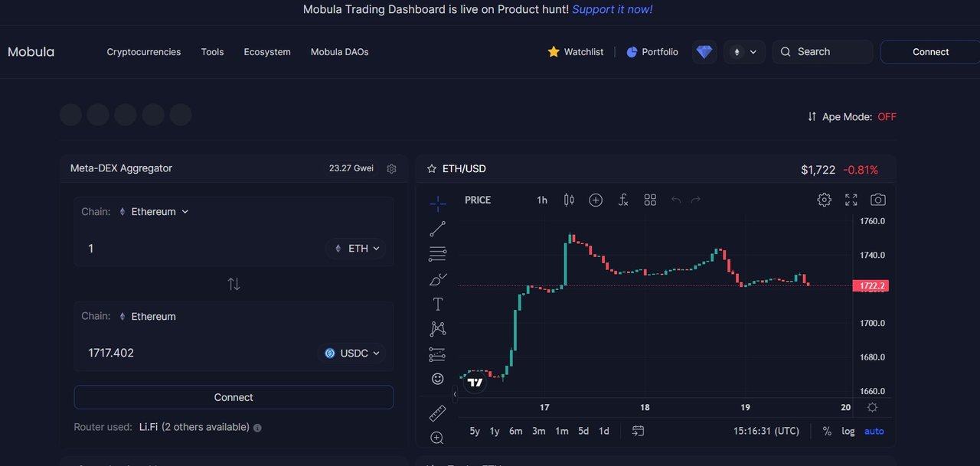980x466 pixels.
Task: Open the chart patterns tool
Action: click(438, 329)
